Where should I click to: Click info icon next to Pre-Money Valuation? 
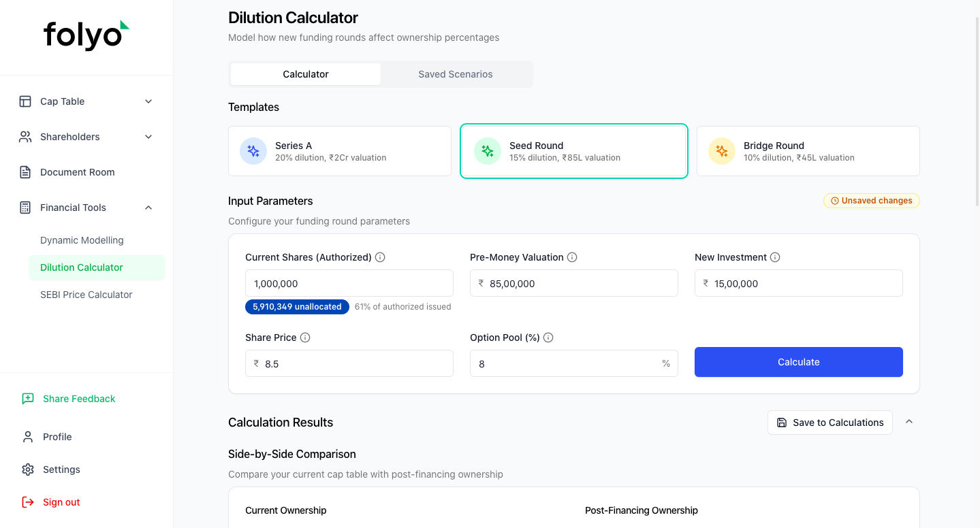(x=572, y=257)
